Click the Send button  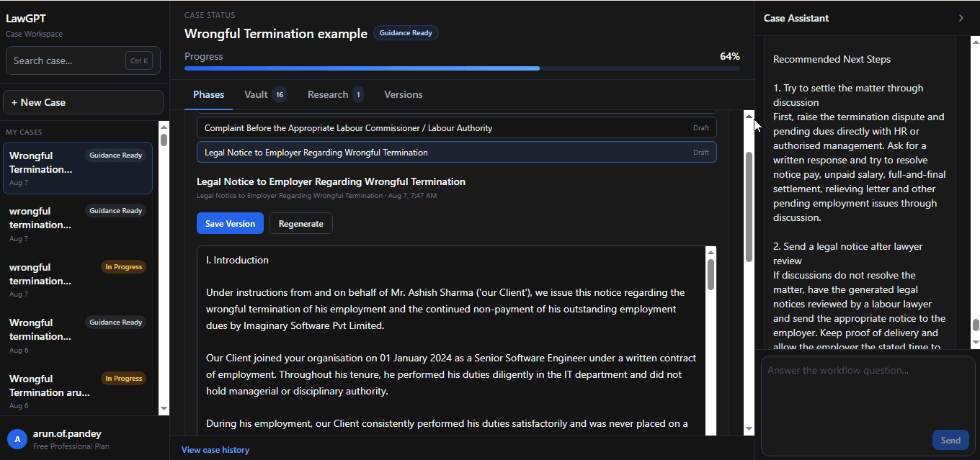tap(950, 440)
